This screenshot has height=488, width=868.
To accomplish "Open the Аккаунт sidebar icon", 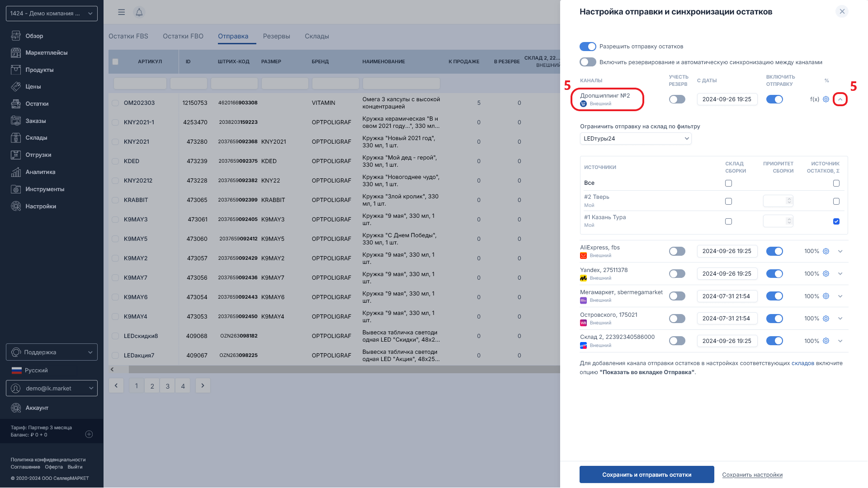I will pos(16,408).
